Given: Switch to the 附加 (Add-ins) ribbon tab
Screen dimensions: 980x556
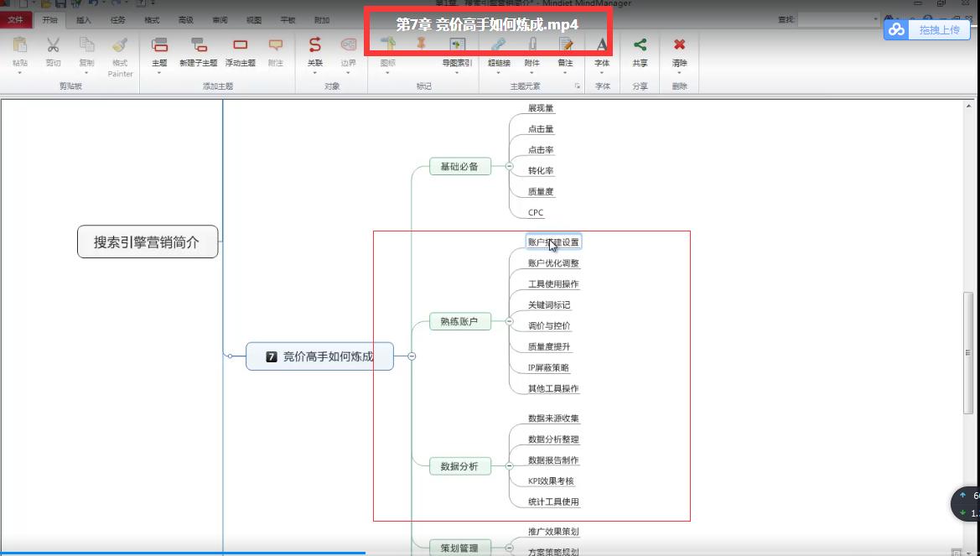Looking at the screenshot, I should [322, 20].
